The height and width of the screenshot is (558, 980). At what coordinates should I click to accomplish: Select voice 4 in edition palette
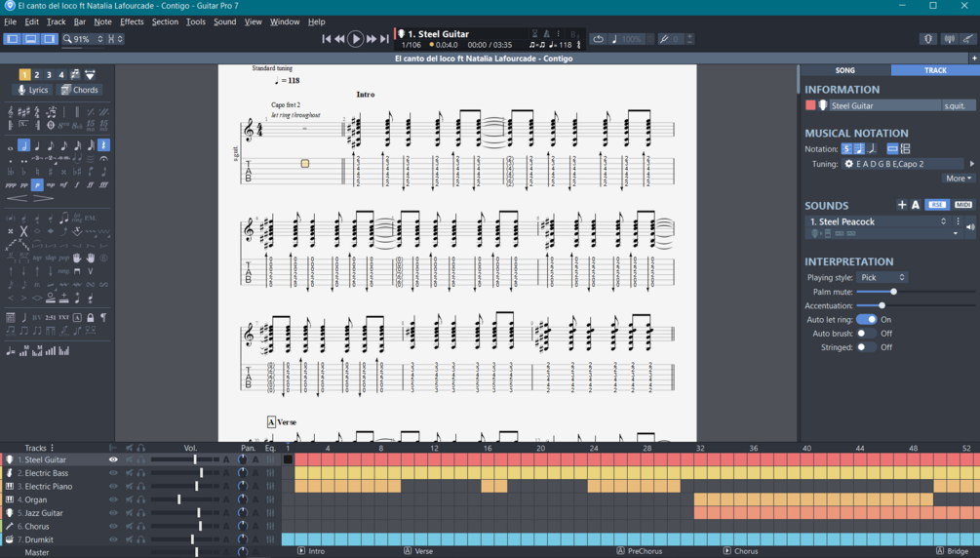[x=61, y=74]
